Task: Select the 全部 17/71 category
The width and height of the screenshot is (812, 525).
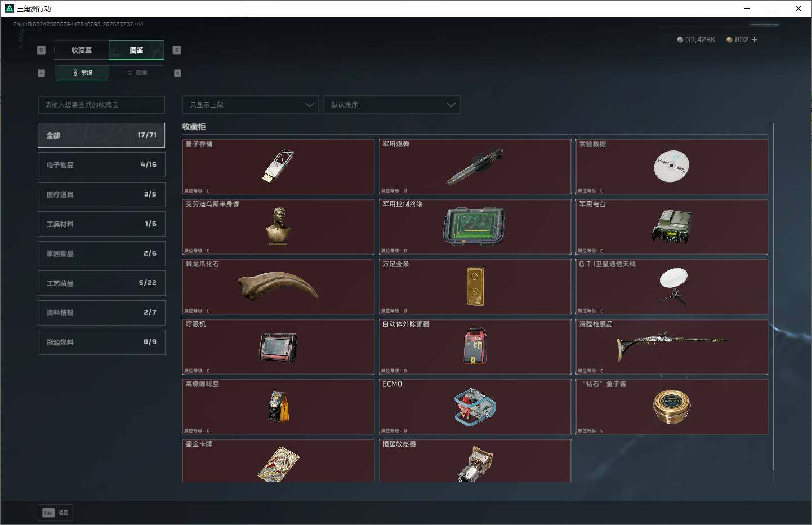Action: [x=101, y=135]
